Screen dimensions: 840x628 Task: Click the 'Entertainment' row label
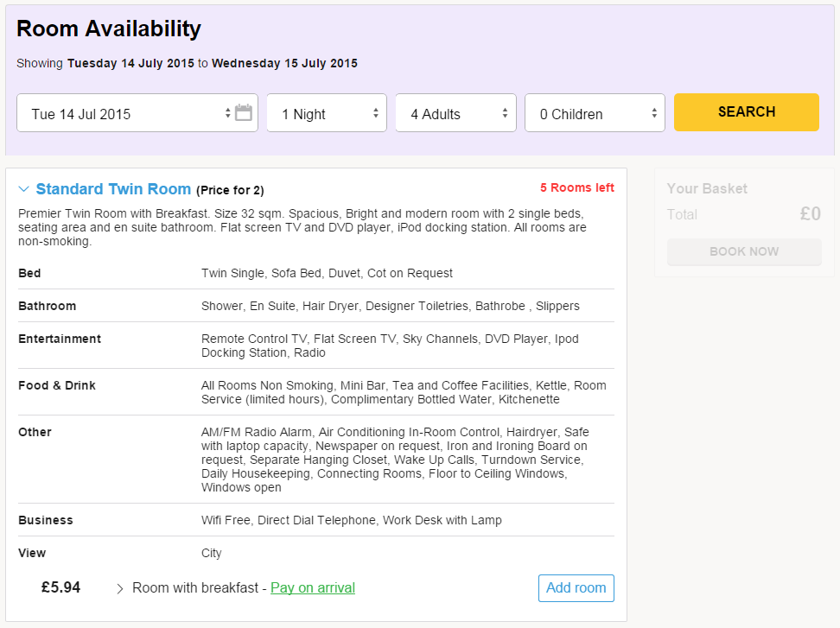60,339
